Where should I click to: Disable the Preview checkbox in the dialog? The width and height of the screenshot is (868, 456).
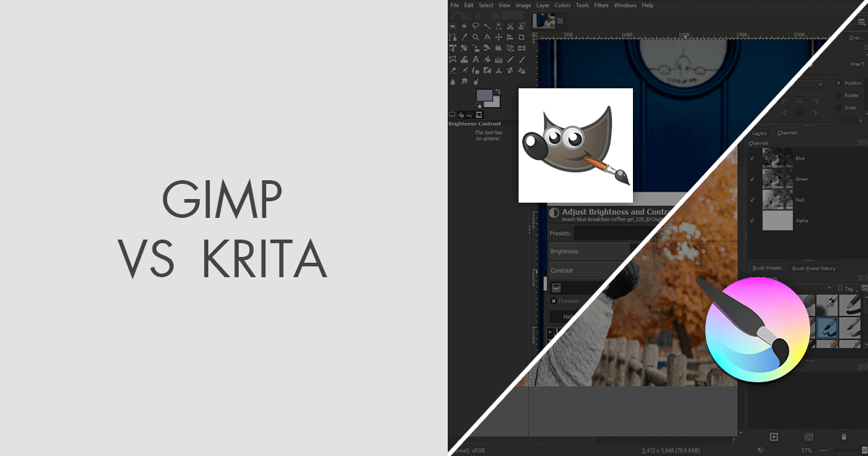click(554, 301)
